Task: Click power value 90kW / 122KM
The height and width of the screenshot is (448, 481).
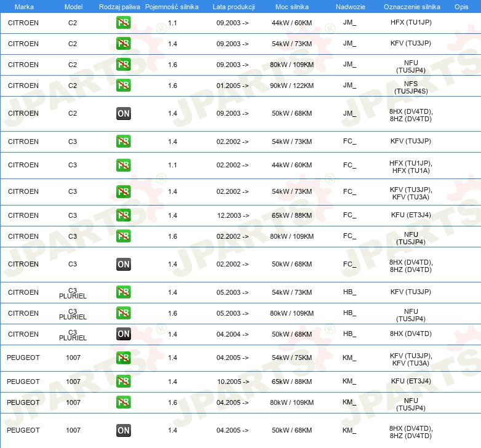Action: 292,86
